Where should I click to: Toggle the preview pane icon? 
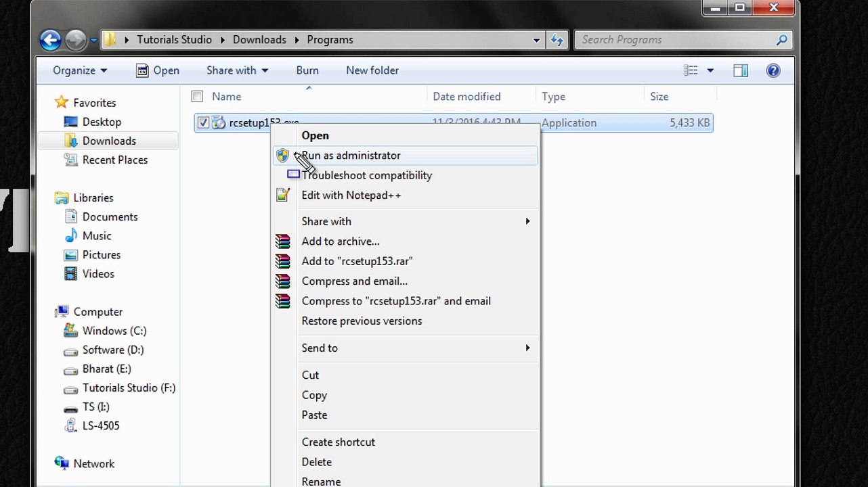pos(741,70)
